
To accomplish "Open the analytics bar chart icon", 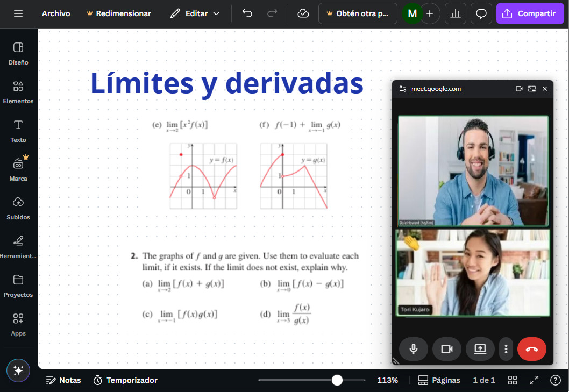I will 456,13.
